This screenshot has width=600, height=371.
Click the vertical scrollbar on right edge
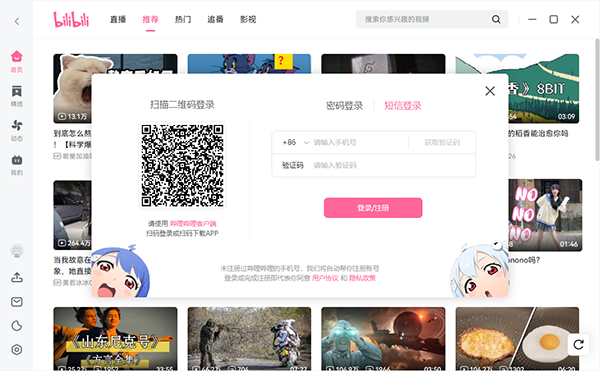[597, 100]
